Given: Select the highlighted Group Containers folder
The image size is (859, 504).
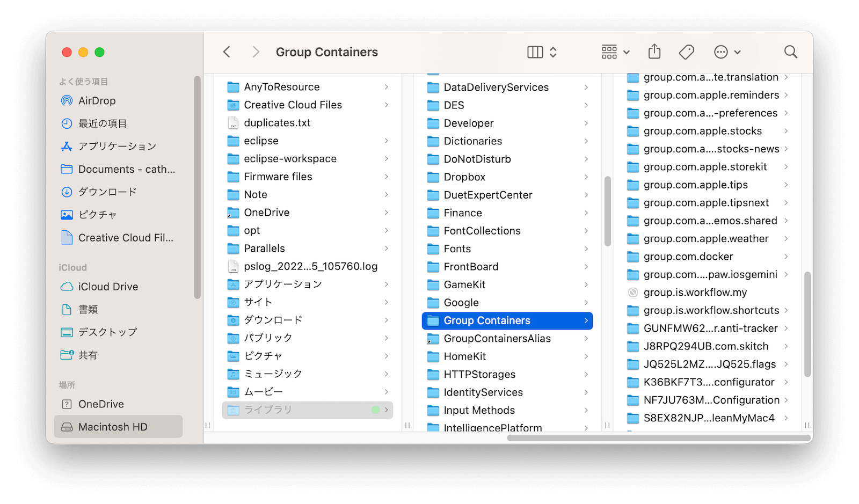Looking at the screenshot, I should coord(507,320).
